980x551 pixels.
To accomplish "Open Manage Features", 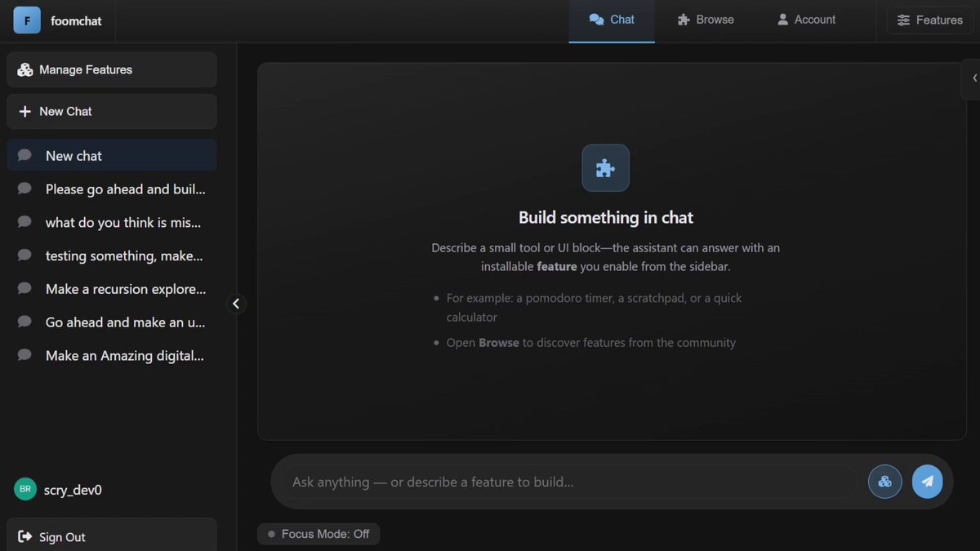I will coord(112,69).
